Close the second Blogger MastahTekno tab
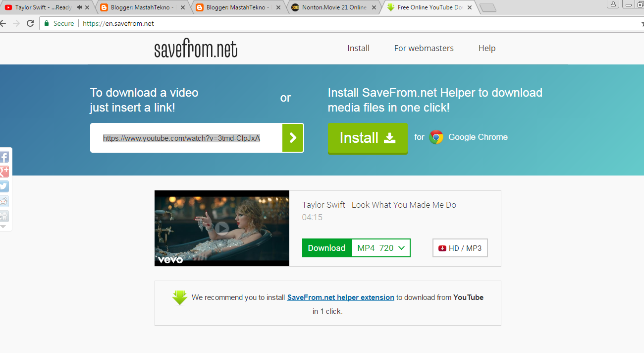 (278, 7)
